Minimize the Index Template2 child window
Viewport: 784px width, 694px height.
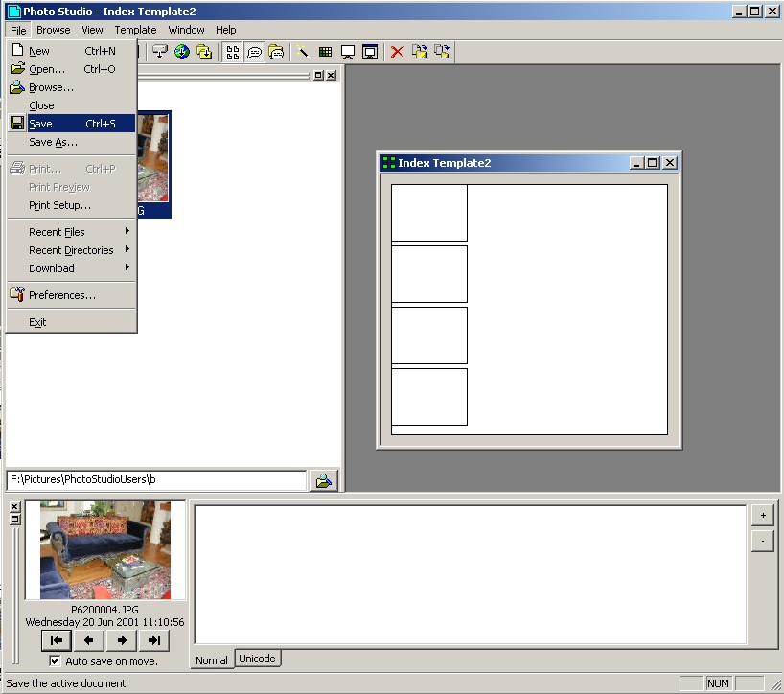pyautogui.click(x=636, y=163)
